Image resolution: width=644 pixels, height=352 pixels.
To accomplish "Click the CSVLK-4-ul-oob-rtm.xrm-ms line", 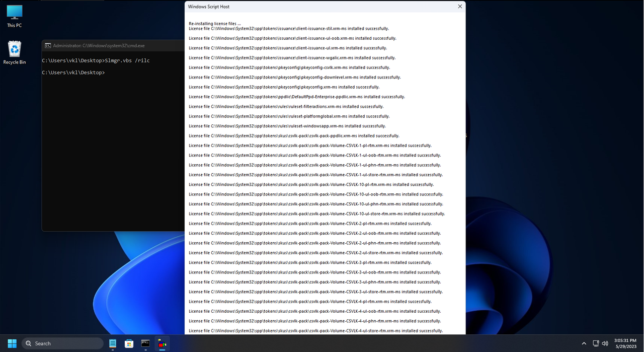I will pos(315,311).
